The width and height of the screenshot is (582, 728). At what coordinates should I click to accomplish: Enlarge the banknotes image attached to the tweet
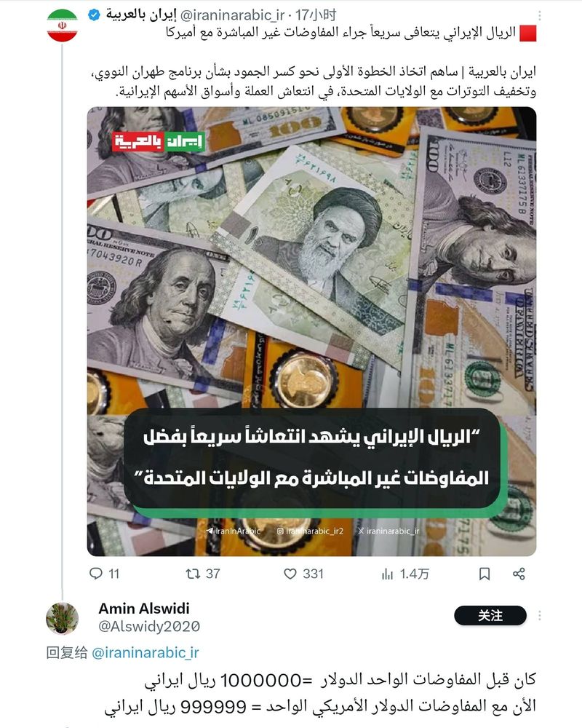[312, 331]
